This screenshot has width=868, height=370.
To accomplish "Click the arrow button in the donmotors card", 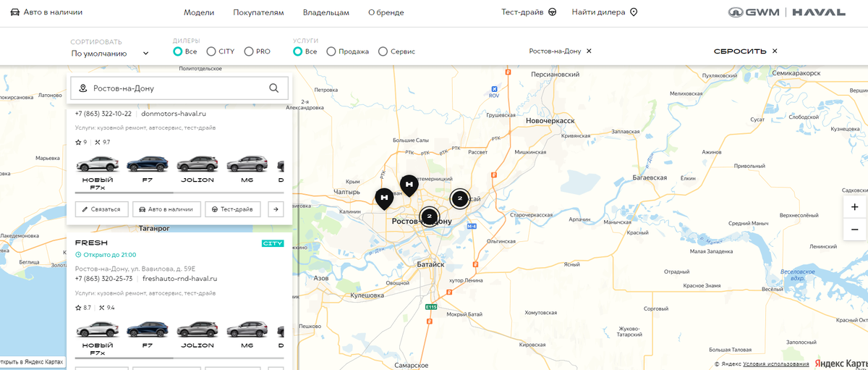I will [x=276, y=209].
